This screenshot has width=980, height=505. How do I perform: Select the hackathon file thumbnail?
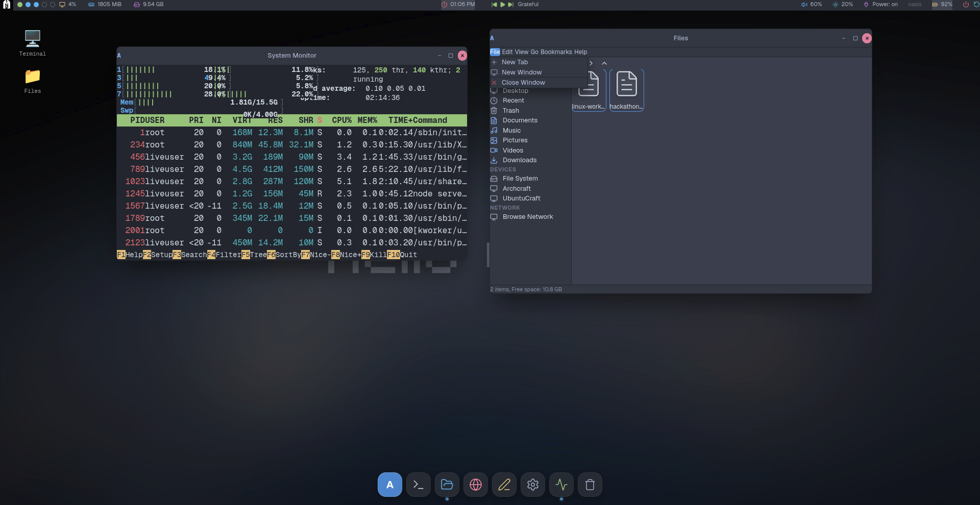click(627, 90)
